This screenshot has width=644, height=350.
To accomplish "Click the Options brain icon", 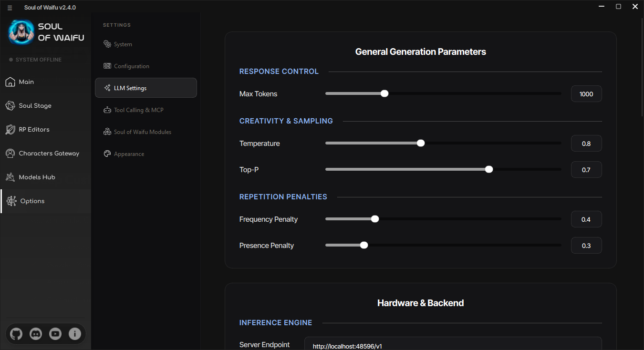I will tap(11, 201).
